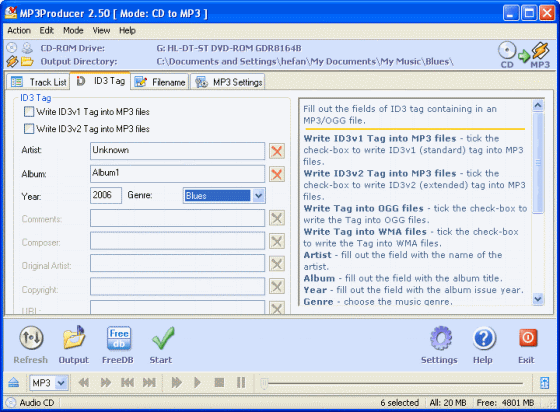560x412 pixels.
Task: Click help panel scrollbar up arrow
Action: coord(538,105)
